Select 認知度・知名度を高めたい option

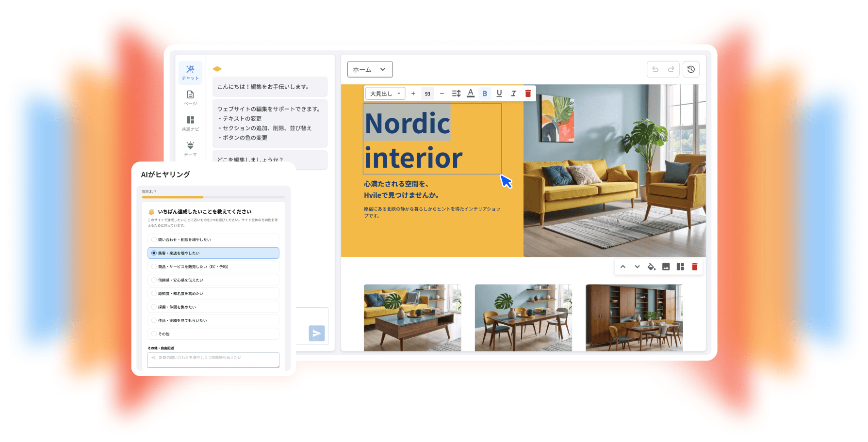(213, 294)
